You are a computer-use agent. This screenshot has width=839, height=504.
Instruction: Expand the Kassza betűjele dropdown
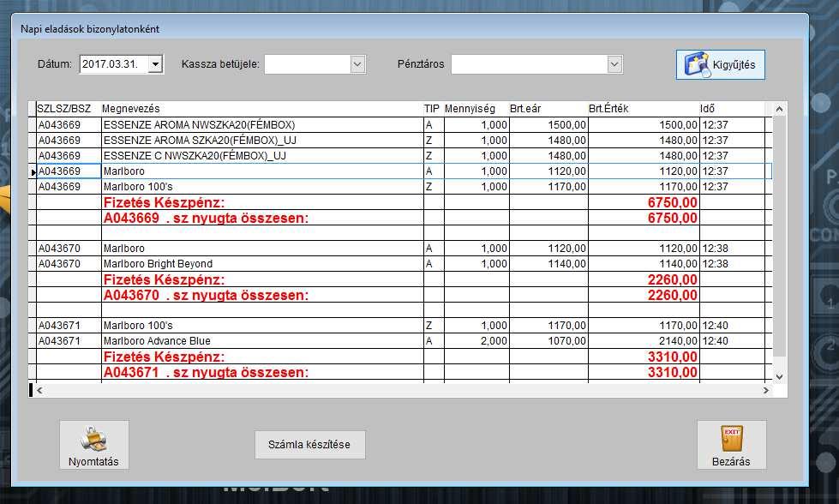click(x=357, y=64)
